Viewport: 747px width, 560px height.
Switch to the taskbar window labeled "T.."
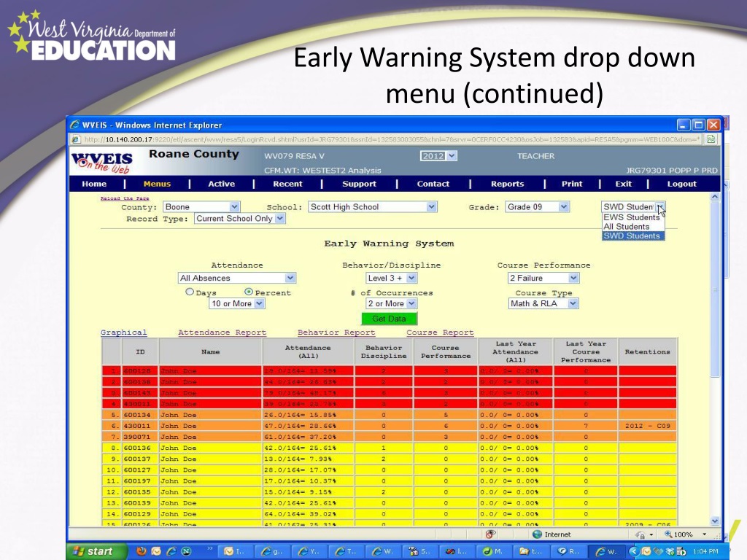pyautogui.click(x=345, y=551)
